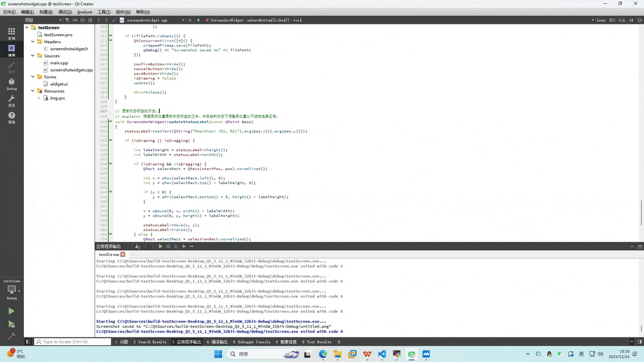644x362 pixels.
Task: Open the Tools menu
Action: tap(104, 12)
